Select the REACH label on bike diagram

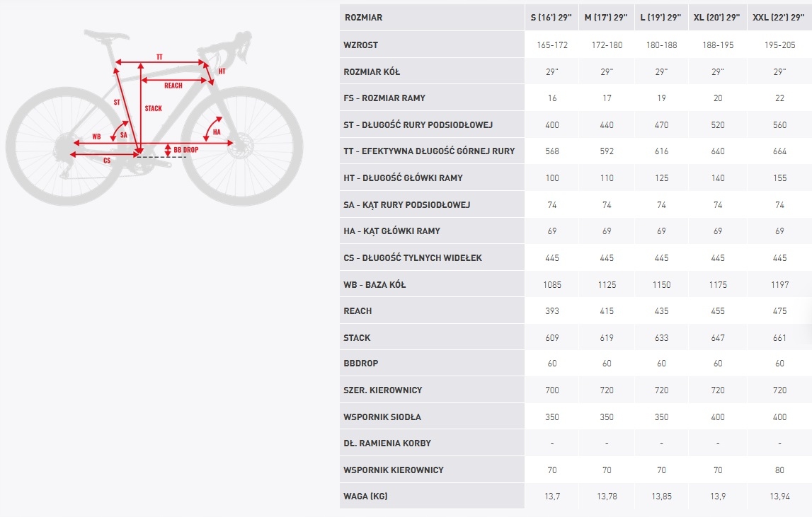point(173,86)
